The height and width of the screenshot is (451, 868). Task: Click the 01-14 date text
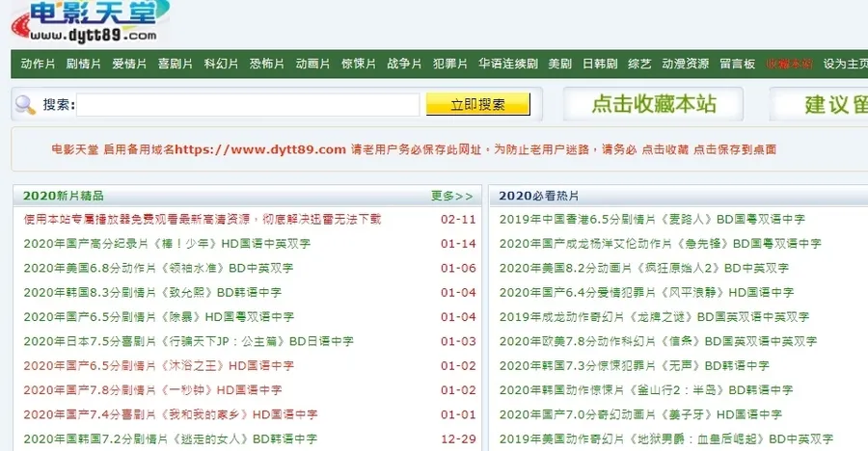tap(458, 244)
